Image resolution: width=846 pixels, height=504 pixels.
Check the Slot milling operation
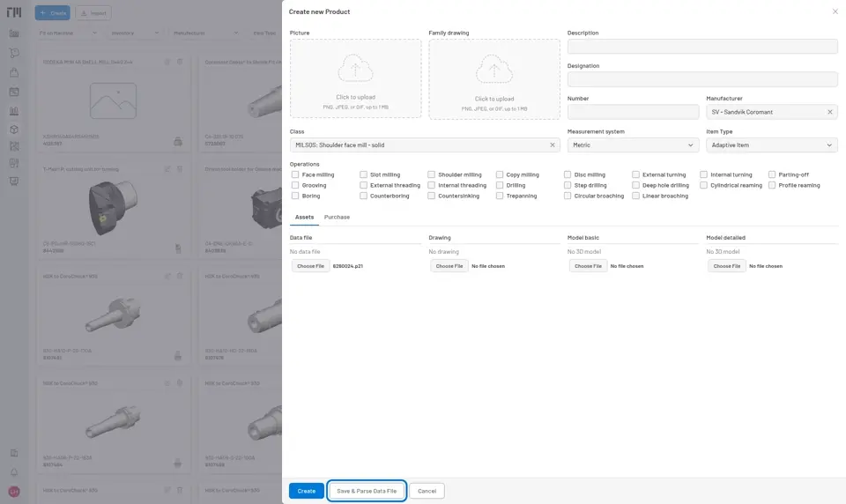[x=363, y=174]
